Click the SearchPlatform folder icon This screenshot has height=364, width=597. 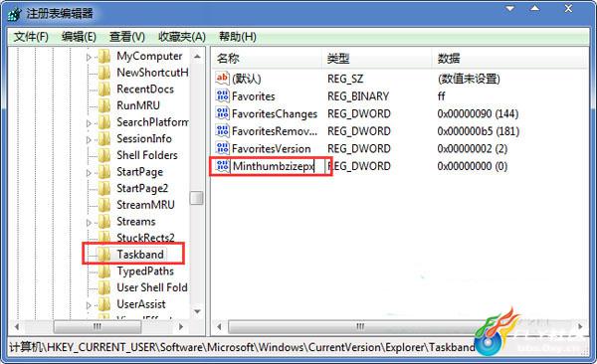pyautogui.click(x=104, y=122)
